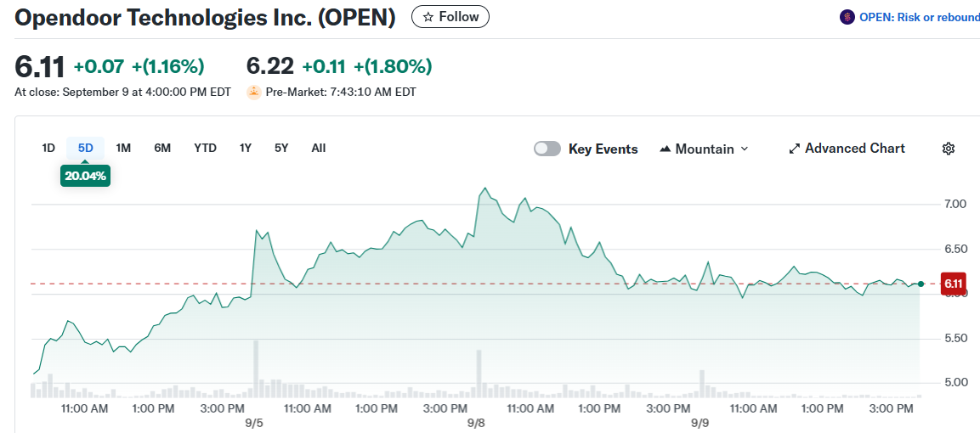Select the 1Y range tab

(245, 149)
